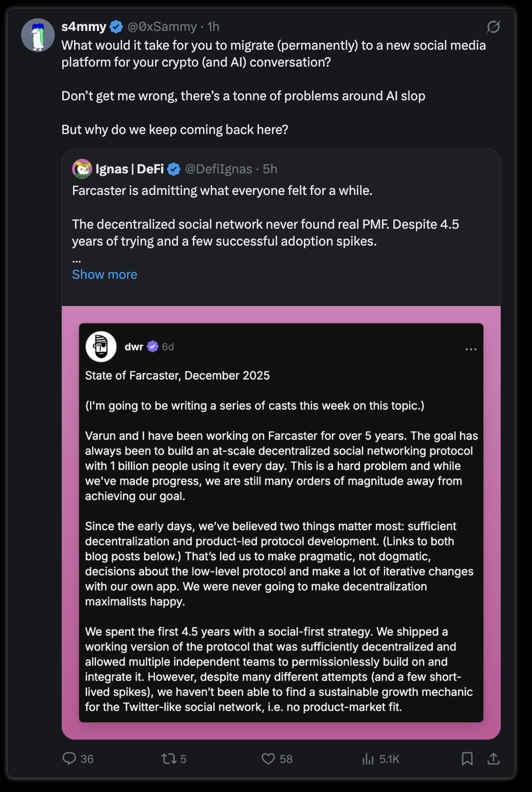Repost using the retweet icon with 5
The width and height of the screenshot is (532, 792).
tap(169, 758)
